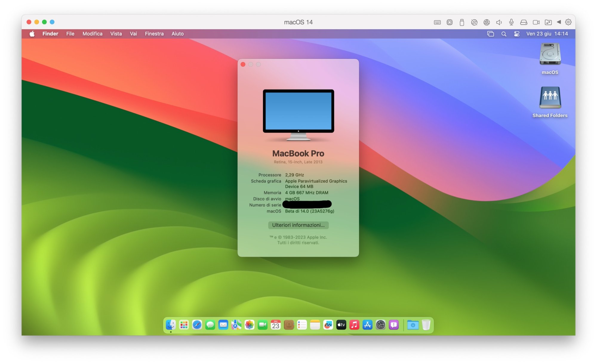Open the disk drive toolbar icon
The height and width of the screenshot is (364, 597).
pyautogui.click(x=524, y=22)
